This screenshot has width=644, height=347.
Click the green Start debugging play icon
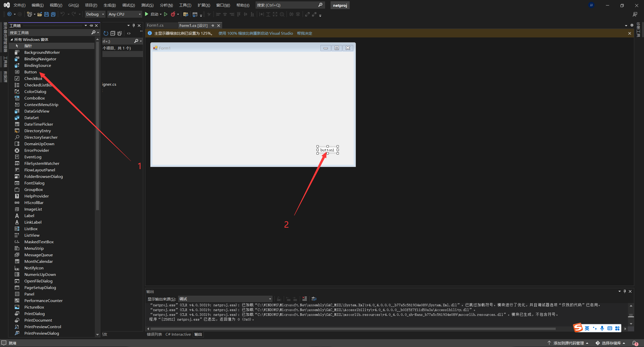coord(147,14)
